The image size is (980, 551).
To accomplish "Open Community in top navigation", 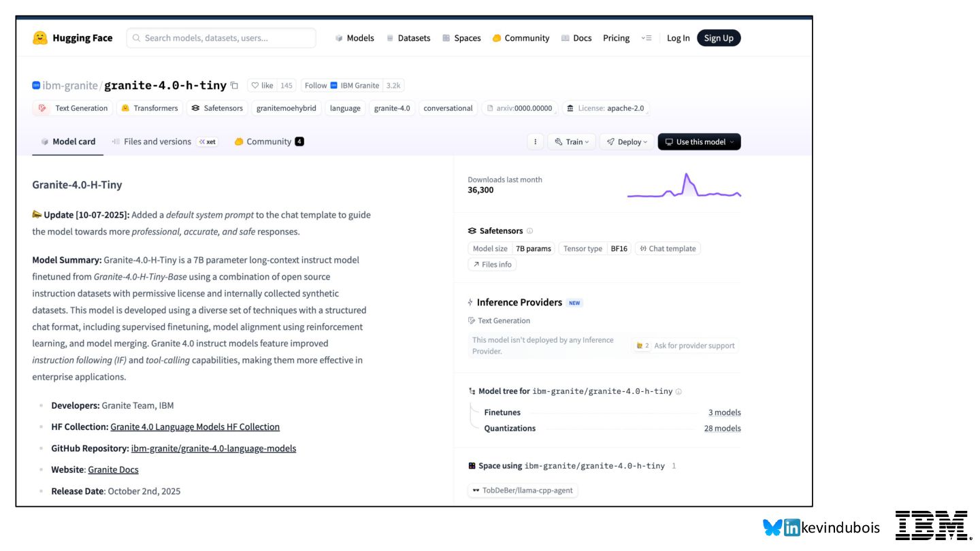I will pos(521,38).
